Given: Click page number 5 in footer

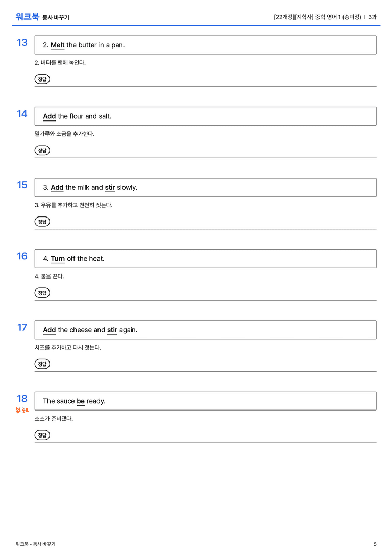Looking at the screenshot, I should coord(375,544).
